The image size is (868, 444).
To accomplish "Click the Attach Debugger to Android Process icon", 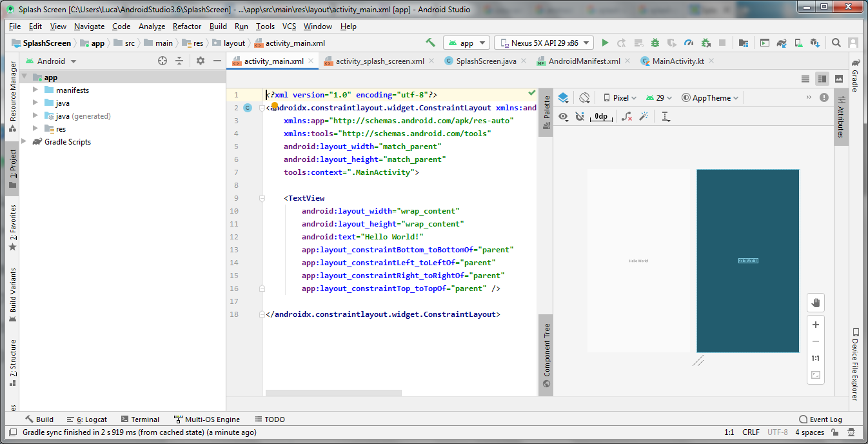I will click(x=705, y=43).
